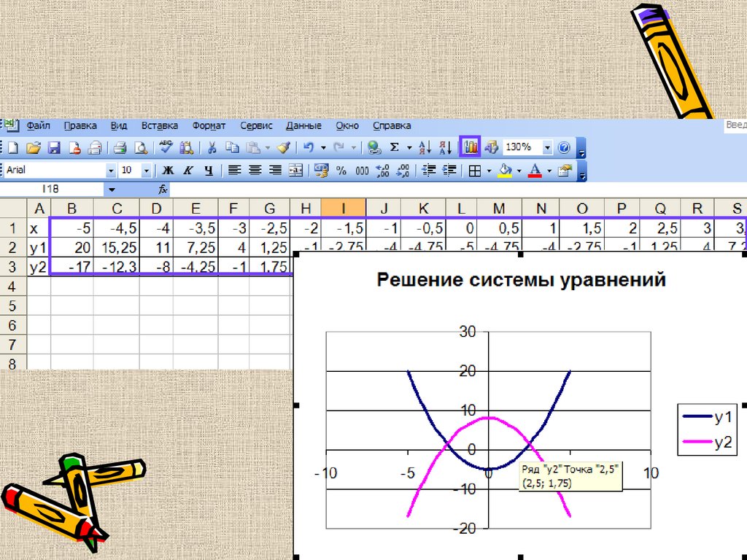This screenshot has height=560, width=747.
Task: Open the Вставка menu
Action: click(160, 125)
